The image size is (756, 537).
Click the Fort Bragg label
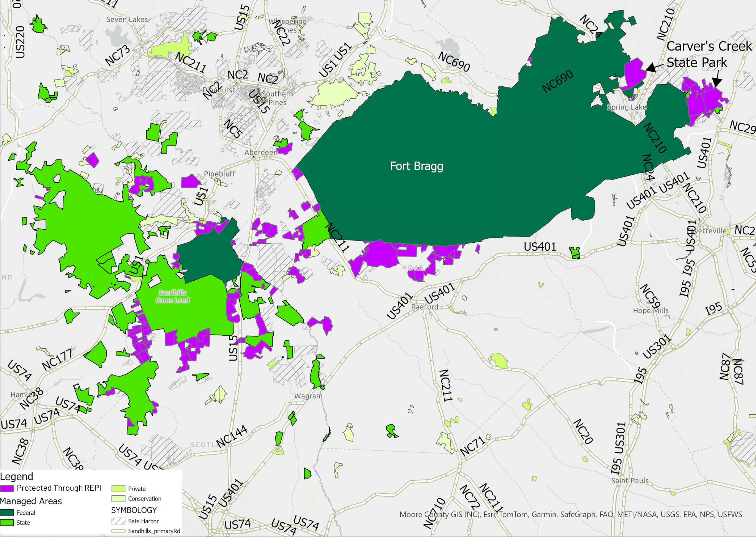click(417, 166)
